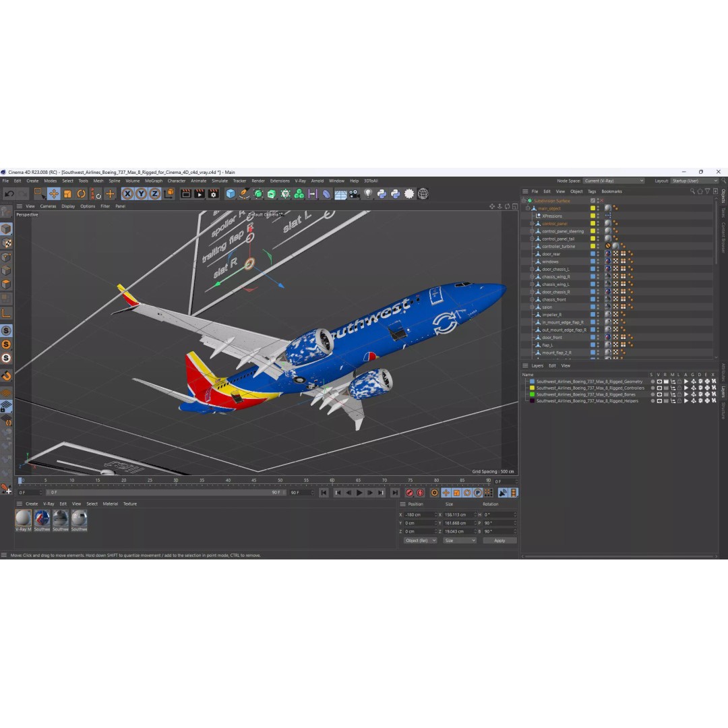Play the animation forward
The image size is (728, 728).
click(359, 493)
